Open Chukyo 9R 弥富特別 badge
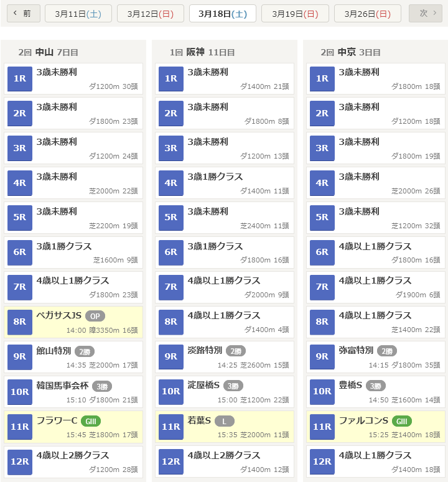448x482 pixels. pos(322,356)
